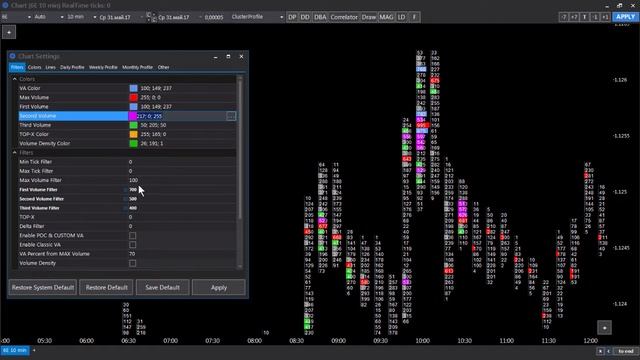Click Restore Default button
The height and width of the screenshot is (360, 640).
click(106, 287)
